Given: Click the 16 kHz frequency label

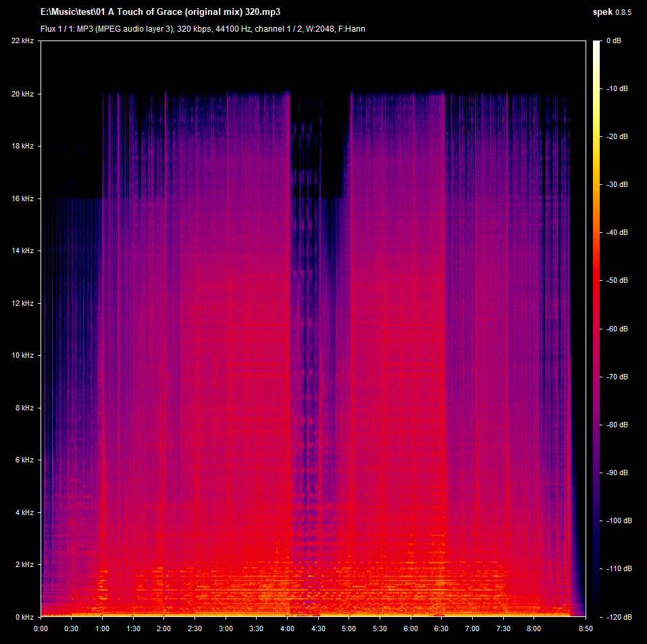Looking at the screenshot, I should pos(22,198).
